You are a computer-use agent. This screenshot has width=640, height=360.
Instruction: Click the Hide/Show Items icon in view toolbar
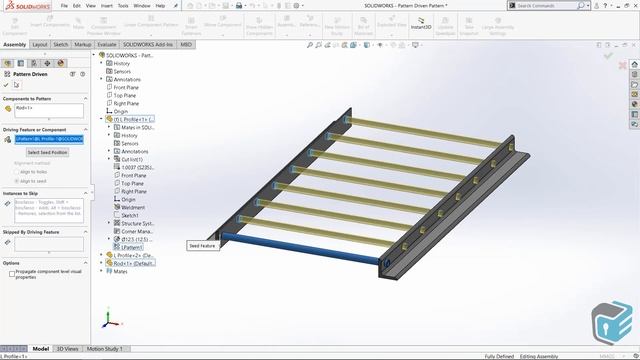coord(380,45)
